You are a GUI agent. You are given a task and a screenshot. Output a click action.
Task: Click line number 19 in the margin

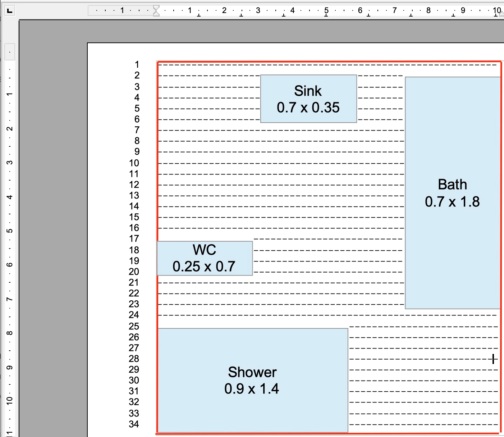(134, 261)
